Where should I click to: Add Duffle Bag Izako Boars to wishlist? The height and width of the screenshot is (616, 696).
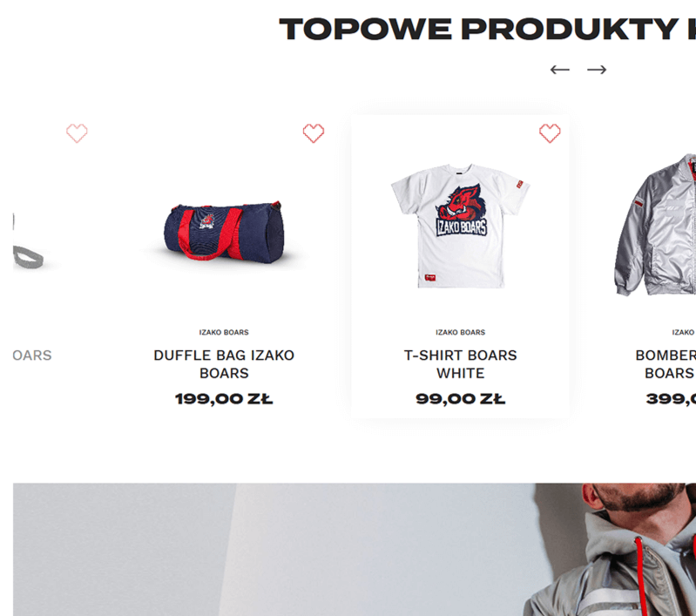pyautogui.click(x=314, y=133)
